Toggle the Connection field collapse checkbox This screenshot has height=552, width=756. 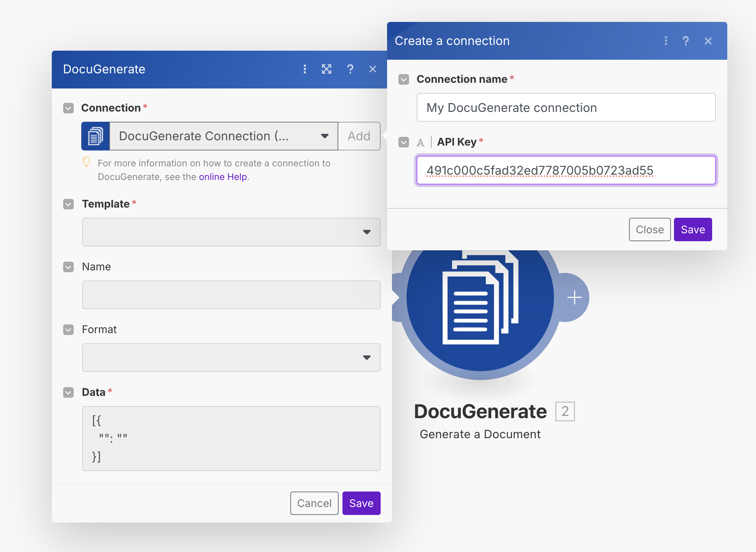click(x=68, y=108)
